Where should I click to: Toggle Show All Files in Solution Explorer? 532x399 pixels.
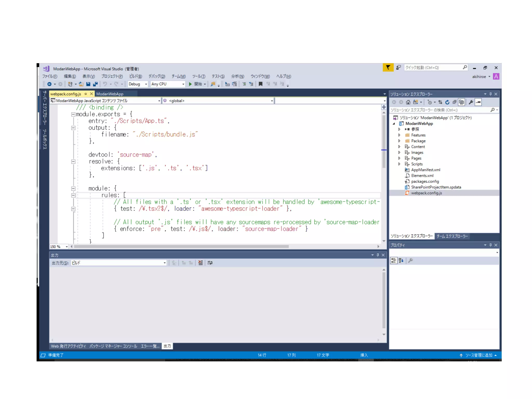[x=462, y=102]
